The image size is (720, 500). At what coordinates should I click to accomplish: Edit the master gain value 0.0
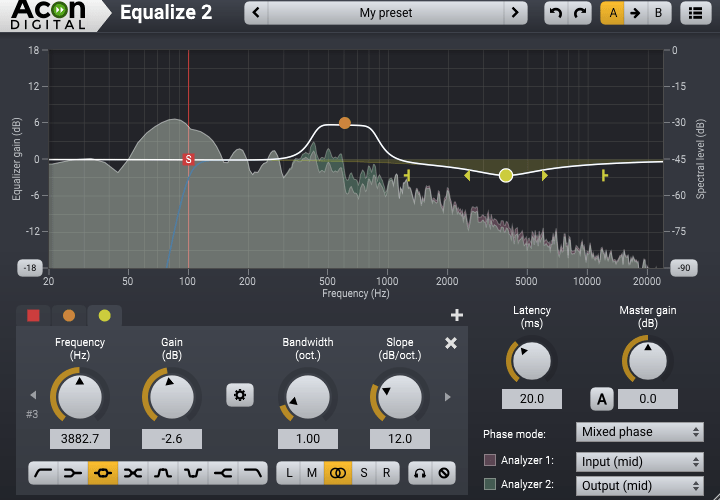(x=647, y=399)
